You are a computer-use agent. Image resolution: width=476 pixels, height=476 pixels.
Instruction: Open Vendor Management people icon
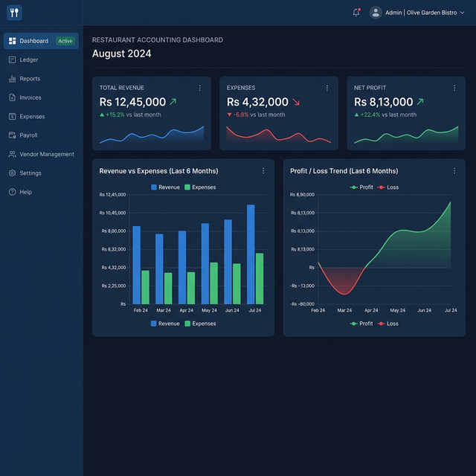12,154
